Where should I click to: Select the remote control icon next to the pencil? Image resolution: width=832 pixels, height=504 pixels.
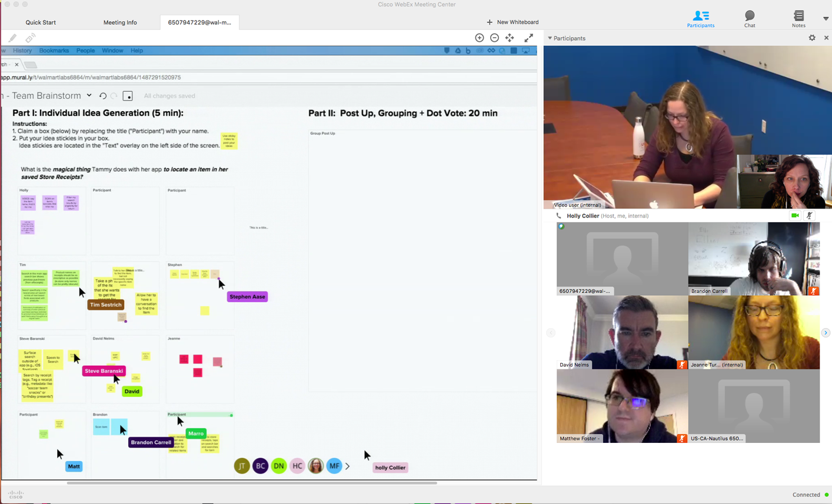pos(30,38)
